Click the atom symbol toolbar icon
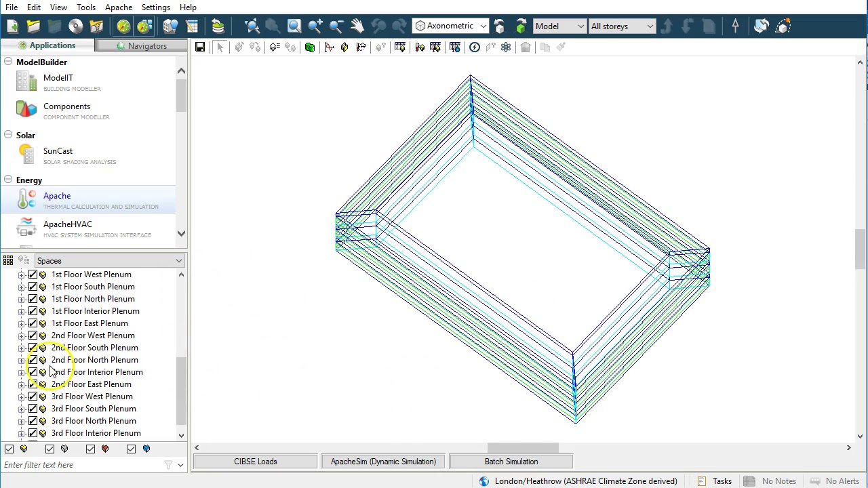 click(x=506, y=47)
